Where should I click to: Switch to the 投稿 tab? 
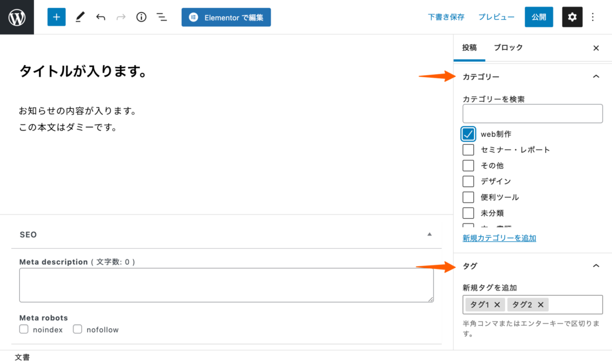pyautogui.click(x=469, y=48)
